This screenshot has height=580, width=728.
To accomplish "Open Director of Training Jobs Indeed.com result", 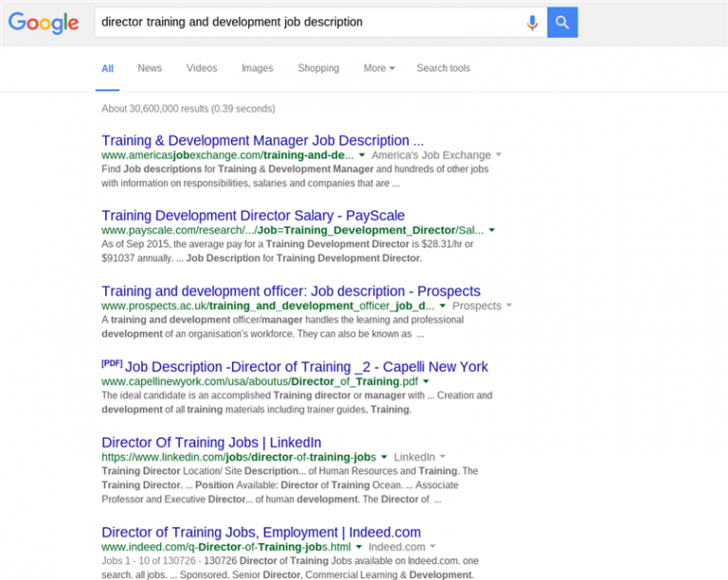I will coord(261,533).
